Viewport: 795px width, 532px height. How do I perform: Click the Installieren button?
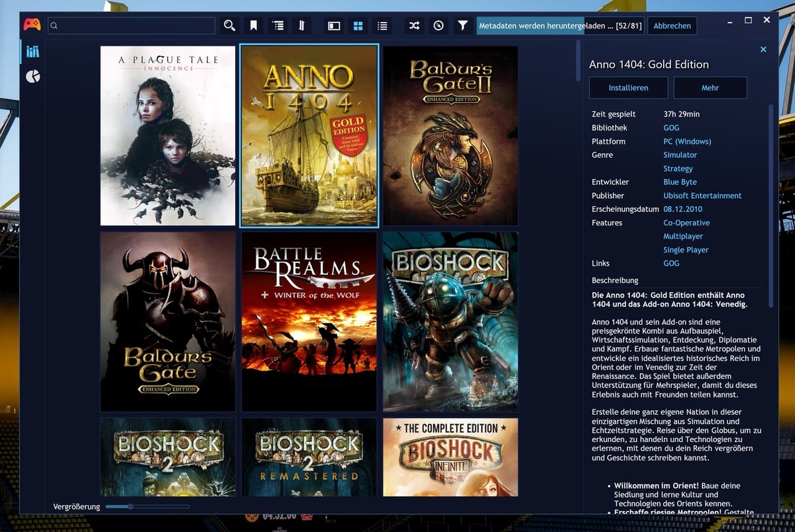(628, 87)
